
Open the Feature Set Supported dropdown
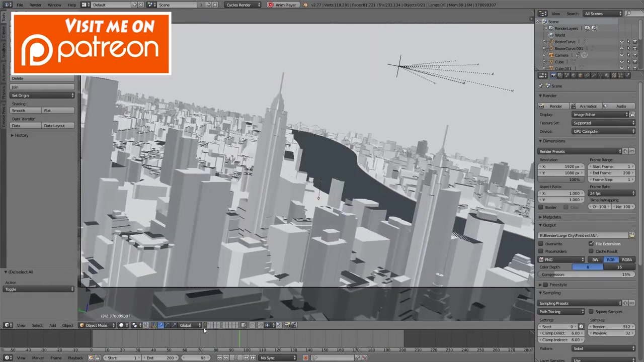[604, 123]
